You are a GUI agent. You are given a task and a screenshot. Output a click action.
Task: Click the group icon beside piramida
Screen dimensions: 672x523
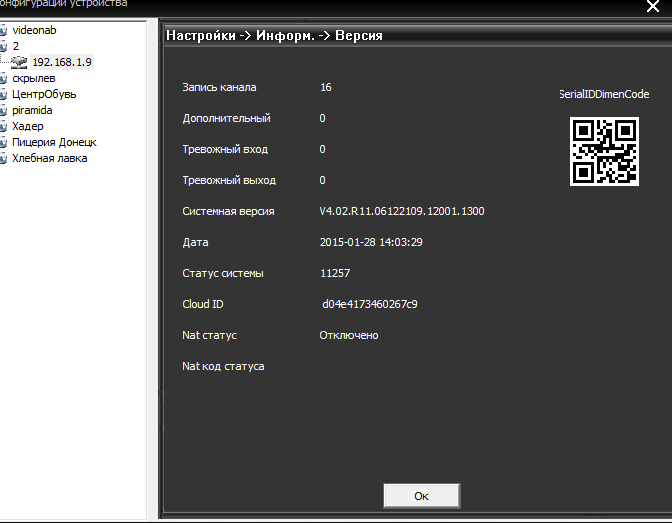3,110
